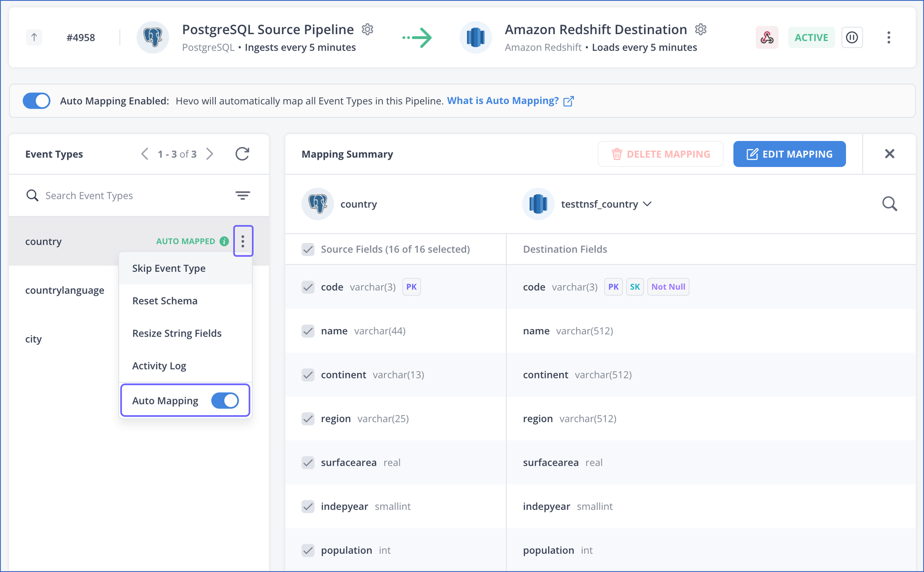Toggle Auto Mapping switch in dropdown menu

(x=223, y=400)
